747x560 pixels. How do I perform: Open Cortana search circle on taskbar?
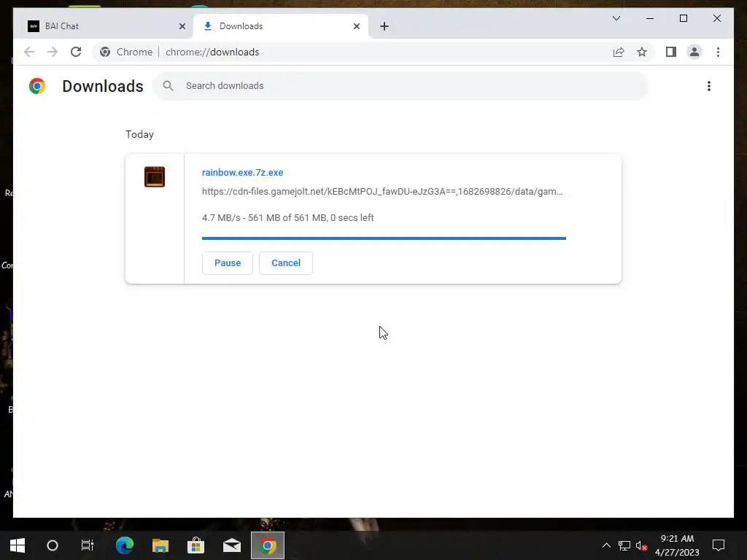click(53, 545)
